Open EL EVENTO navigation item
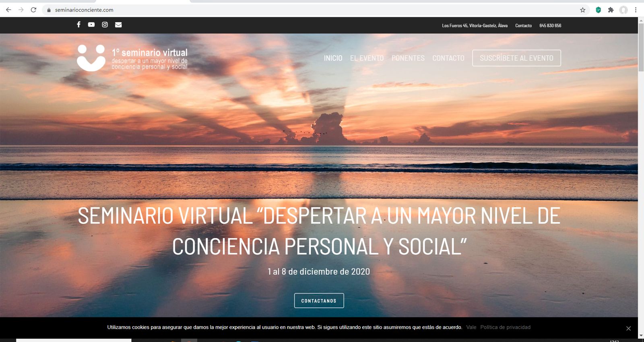This screenshot has height=342, width=644. coord(367,58)
